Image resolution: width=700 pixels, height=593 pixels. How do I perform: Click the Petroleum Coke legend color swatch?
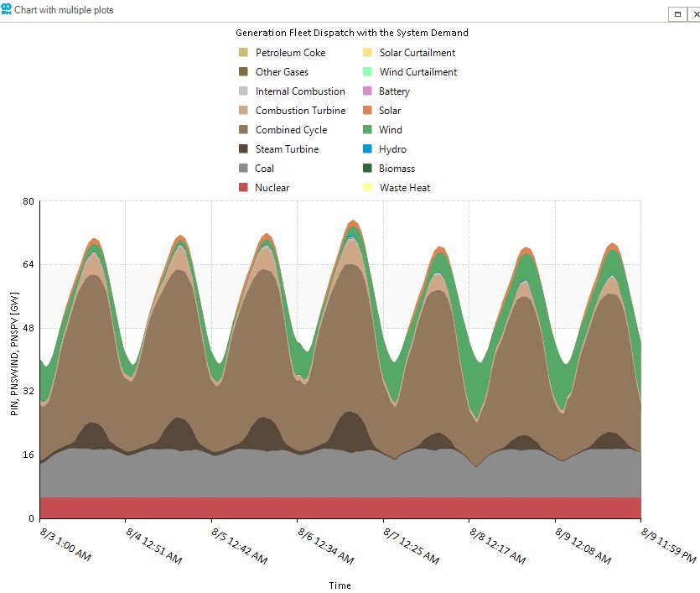(243, 53)
